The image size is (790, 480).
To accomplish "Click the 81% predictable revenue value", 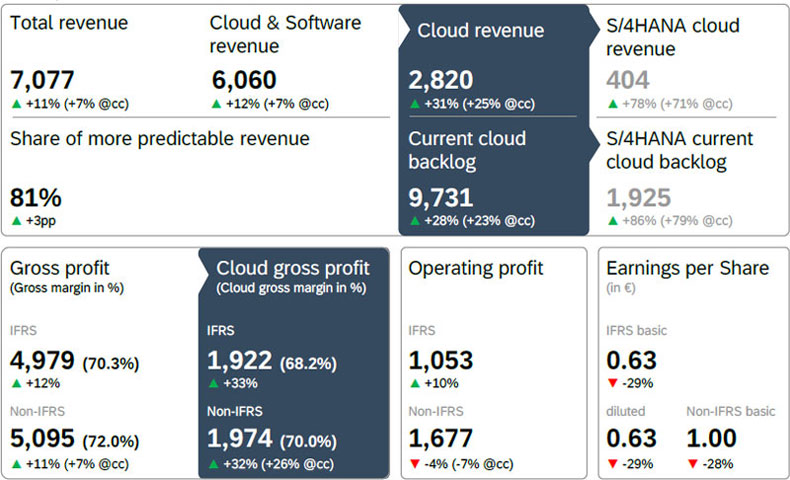I will coord(36,196).
